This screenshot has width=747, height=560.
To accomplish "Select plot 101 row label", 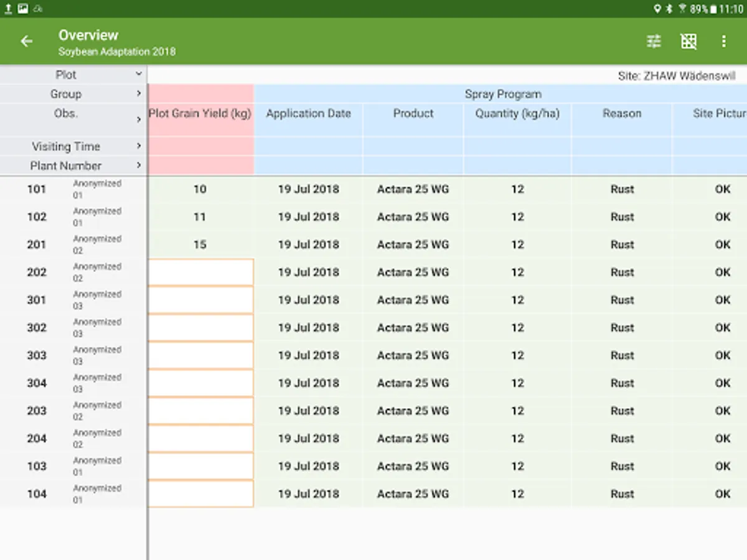I will point(37,189).
